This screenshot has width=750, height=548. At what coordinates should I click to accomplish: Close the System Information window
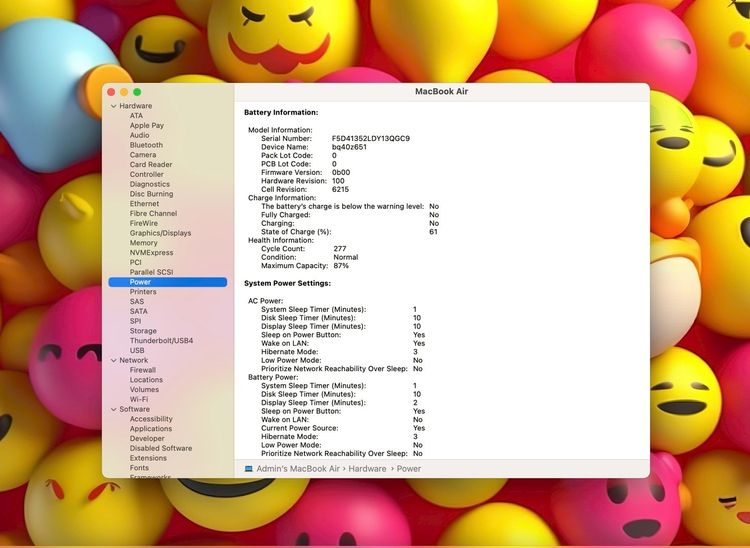click(x=111, y=92)
